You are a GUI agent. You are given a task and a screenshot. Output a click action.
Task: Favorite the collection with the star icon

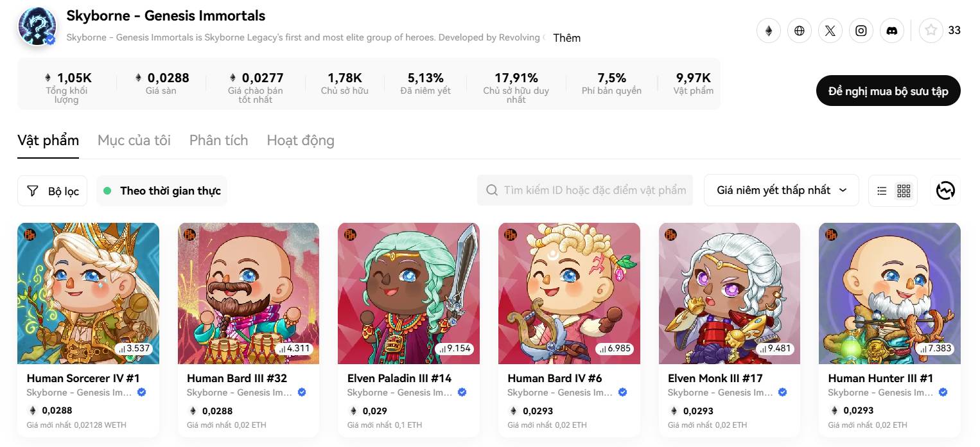(x=931, y=30)
